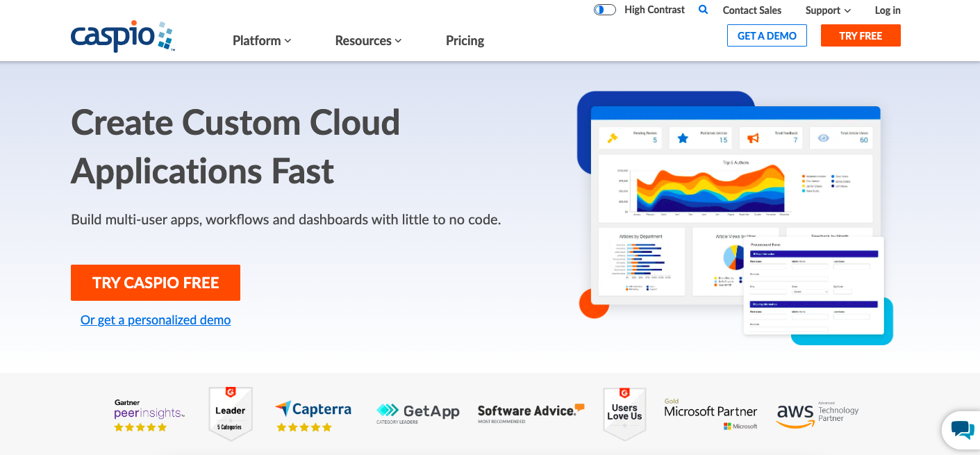Open the live chat bubble icon
The width and height of the screenshot is (980, 455).
[962, 430]
